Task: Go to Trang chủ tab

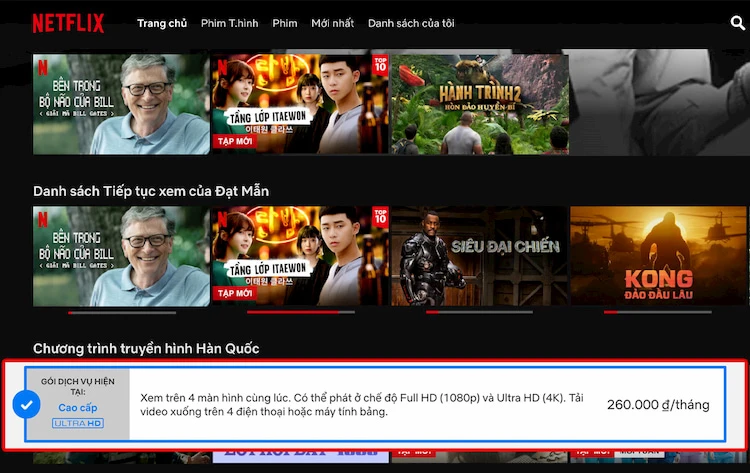Action: point(162,23)
